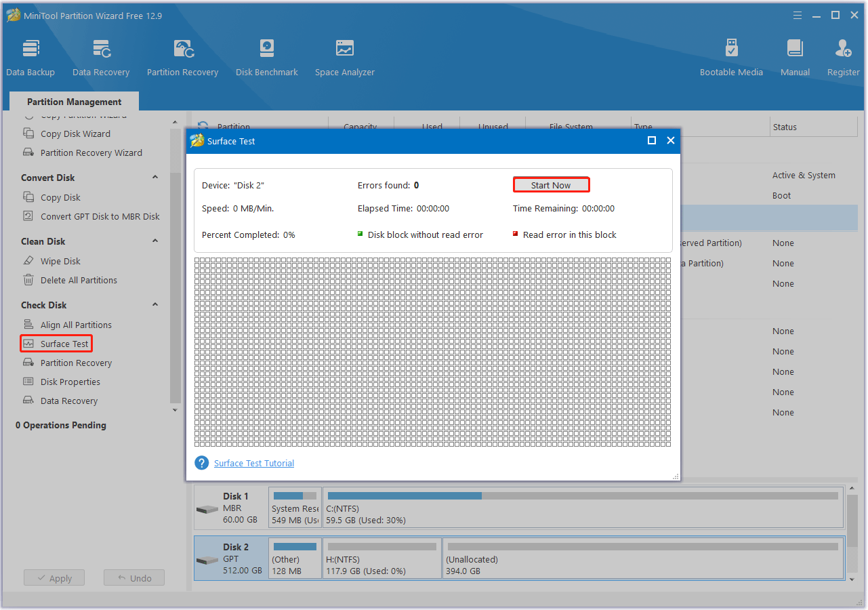The width and height of the screenshot is (868, 610).
Task: Click the green Disk block without read error legend
Action: (420, 235)
